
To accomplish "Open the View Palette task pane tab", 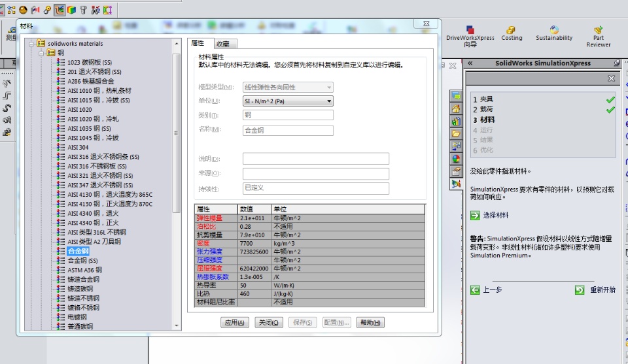I will click(x=456, y=146).
